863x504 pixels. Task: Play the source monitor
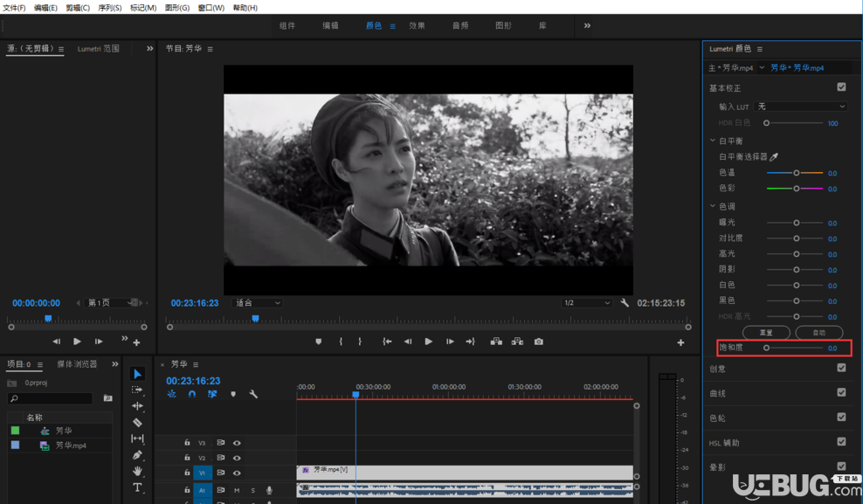point(77,342)
